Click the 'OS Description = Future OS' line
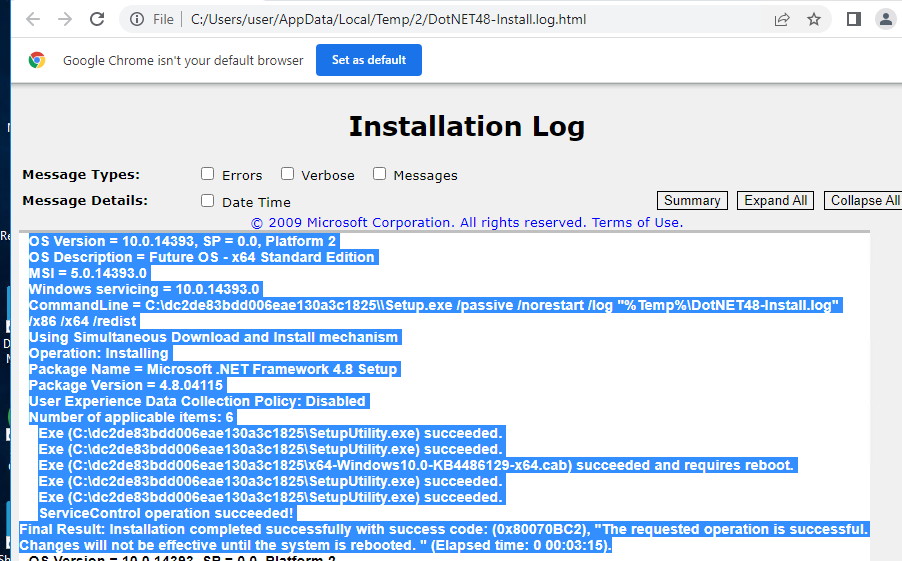The image size is (902, 561). click(x=201, y=257)
